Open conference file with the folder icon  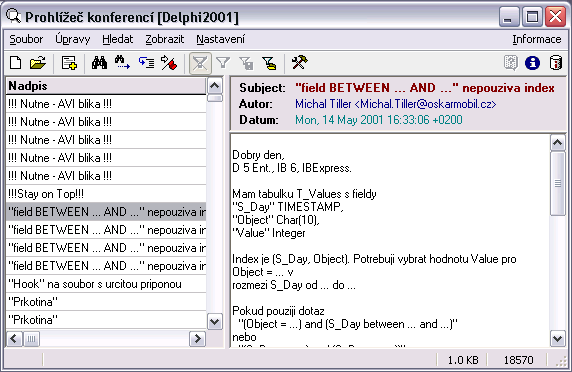[38, 63]
